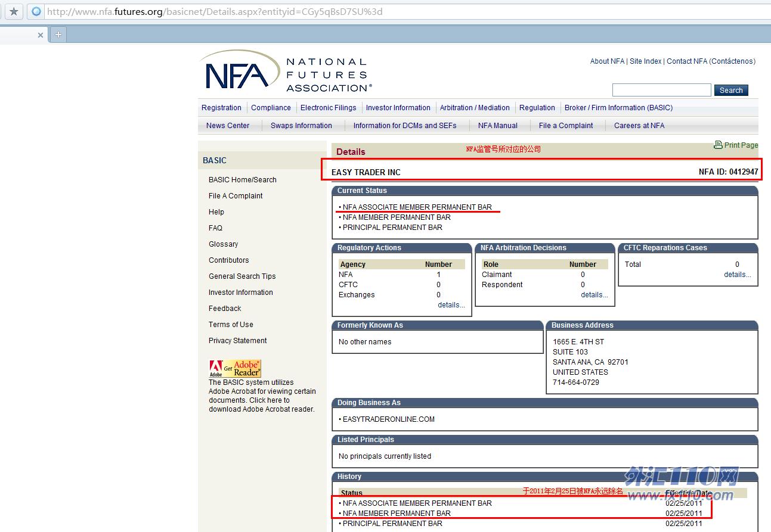Close the current browser tab
The image size is (771, 532).
(x=41, y=35)
